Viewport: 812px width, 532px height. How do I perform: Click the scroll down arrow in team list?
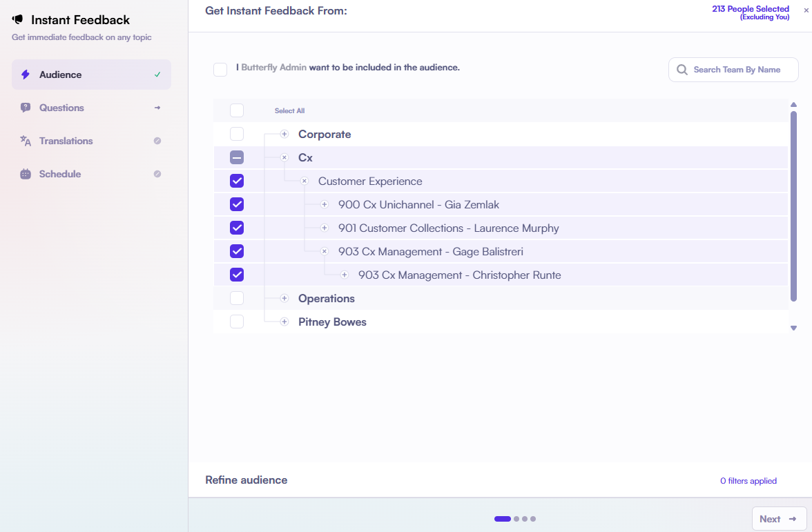(793, 328)
